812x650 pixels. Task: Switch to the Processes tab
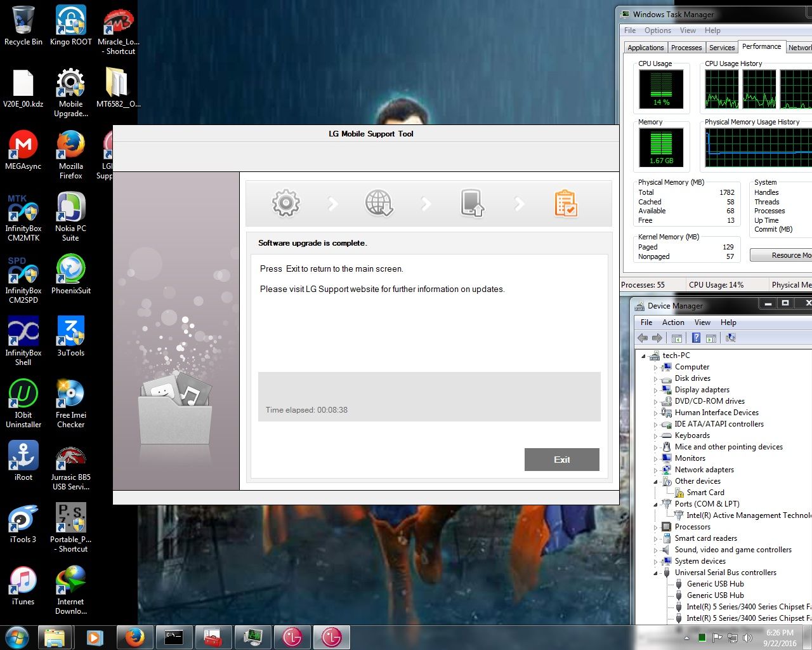point(686,48)
